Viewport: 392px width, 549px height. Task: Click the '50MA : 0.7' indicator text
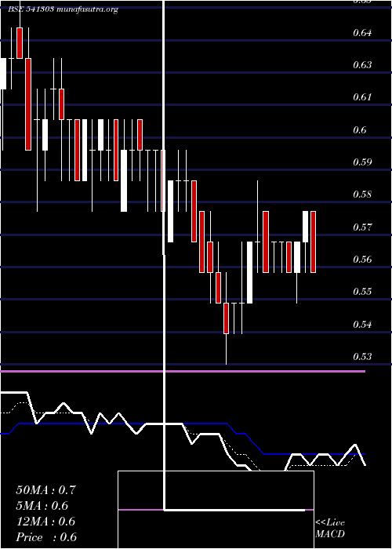click(x=45, y=490)
